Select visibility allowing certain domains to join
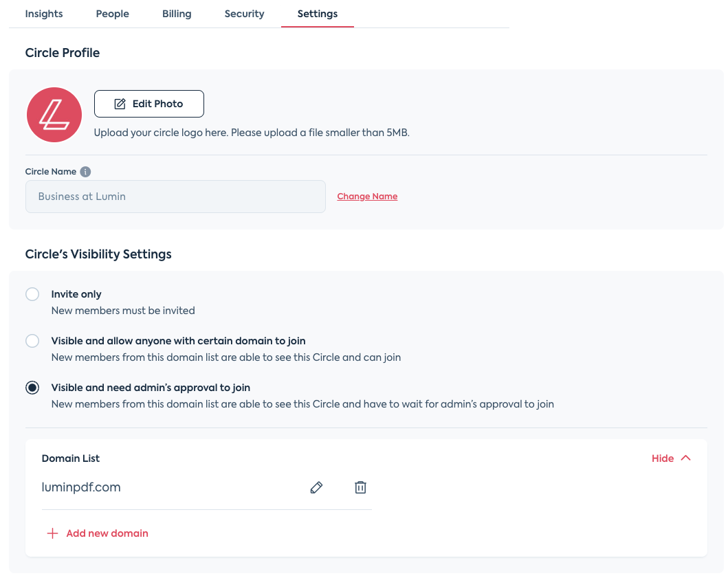 (x=32, y=340)
